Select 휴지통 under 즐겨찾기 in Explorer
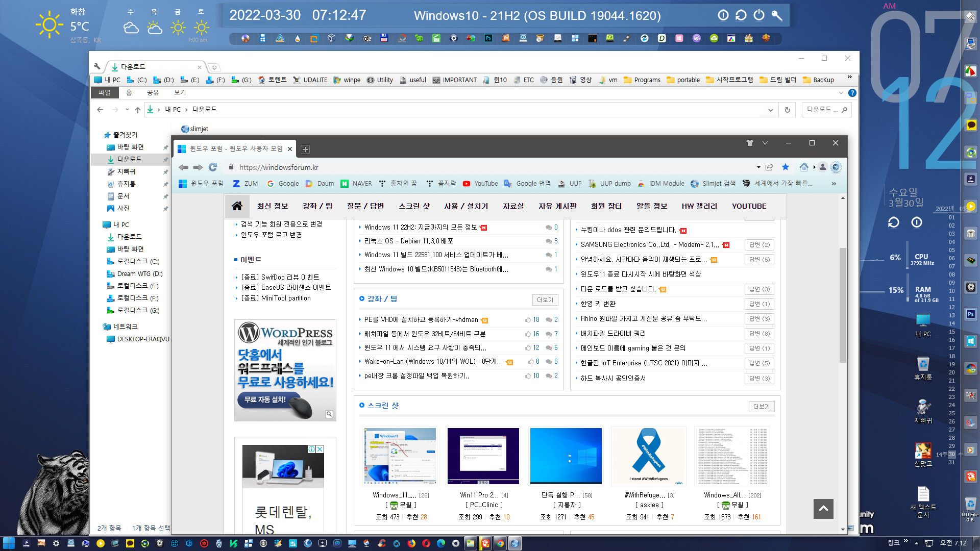 pyautogui.click(x=121, y=184)
